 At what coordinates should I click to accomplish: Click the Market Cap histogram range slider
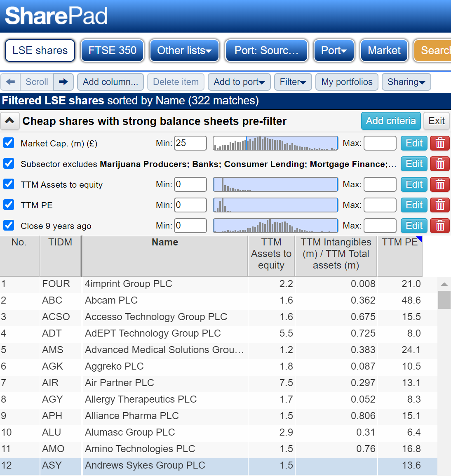coord(275,143)
